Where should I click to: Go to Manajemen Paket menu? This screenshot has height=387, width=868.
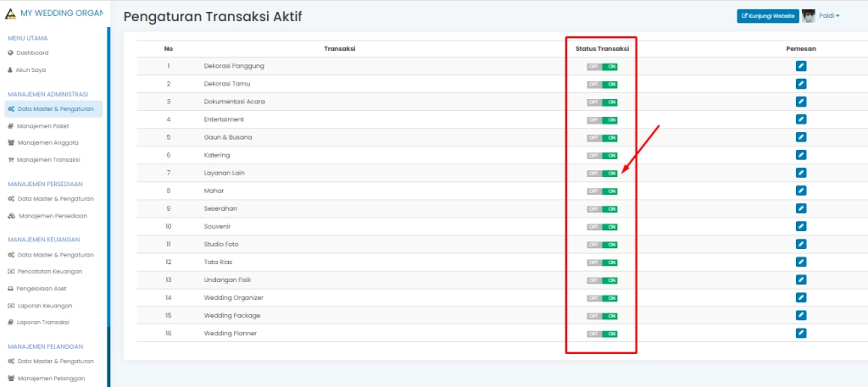[42, 125]
